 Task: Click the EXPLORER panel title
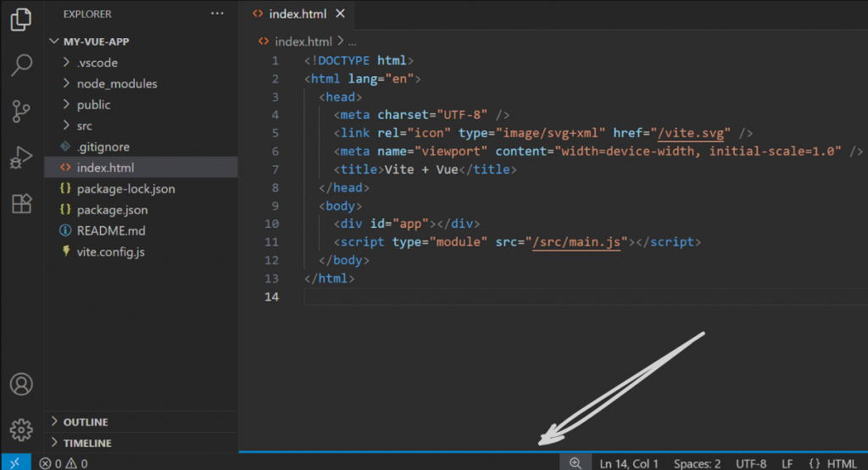[x=87, y=14]
